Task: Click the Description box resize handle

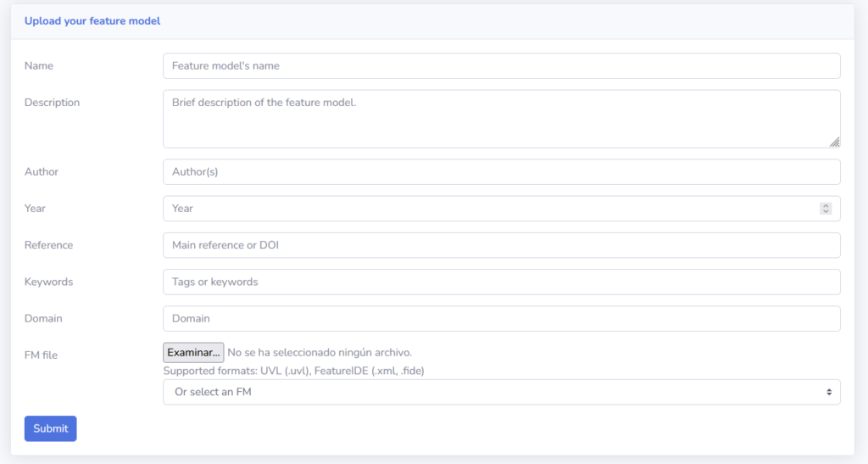Action: [x=834, y=142]
